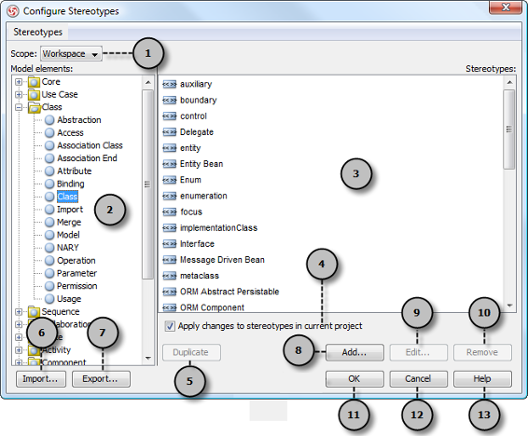
Task: Expand the Component tree node
Action: coord(19,363)
